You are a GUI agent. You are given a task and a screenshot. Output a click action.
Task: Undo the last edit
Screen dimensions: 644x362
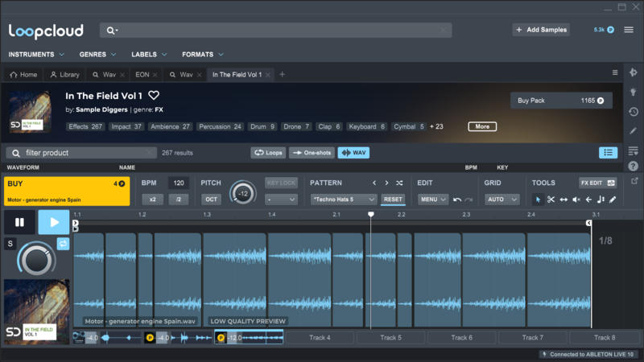[x=457, y=200]
